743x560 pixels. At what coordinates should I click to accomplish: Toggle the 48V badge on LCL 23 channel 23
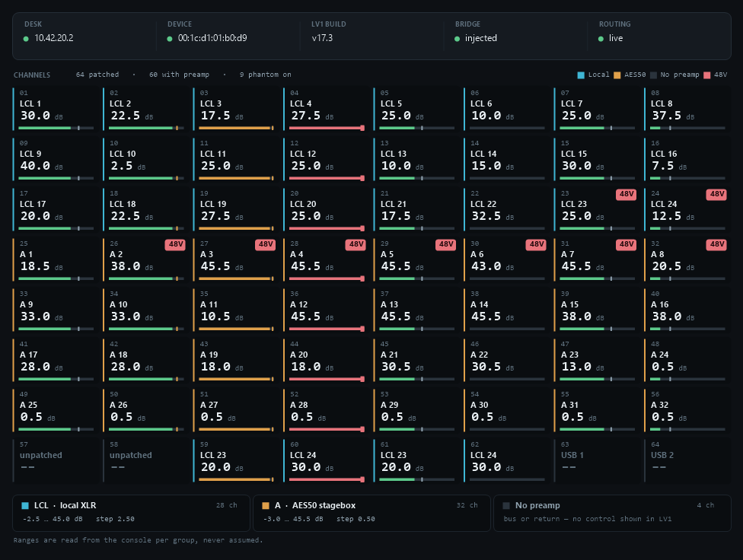tap(627, 194)
